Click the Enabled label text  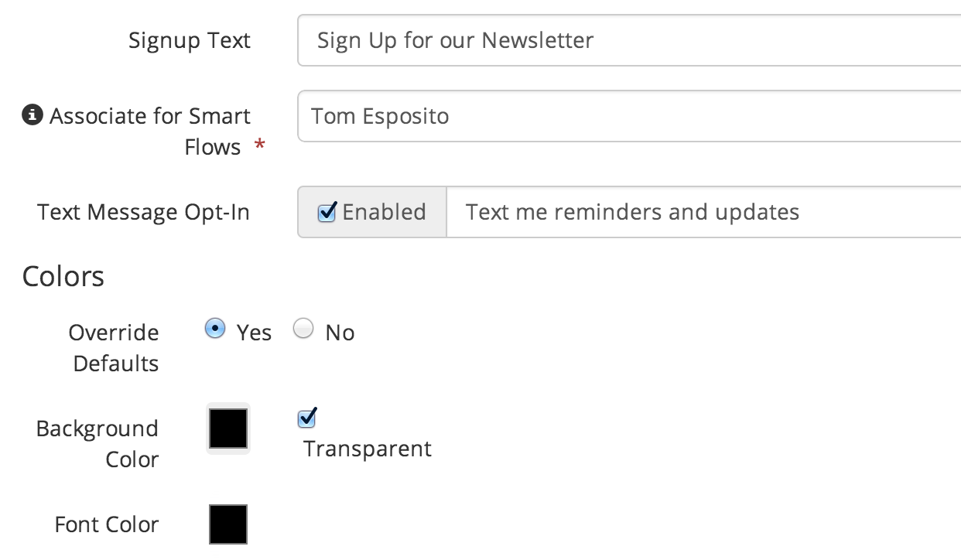tap(384, 212)
